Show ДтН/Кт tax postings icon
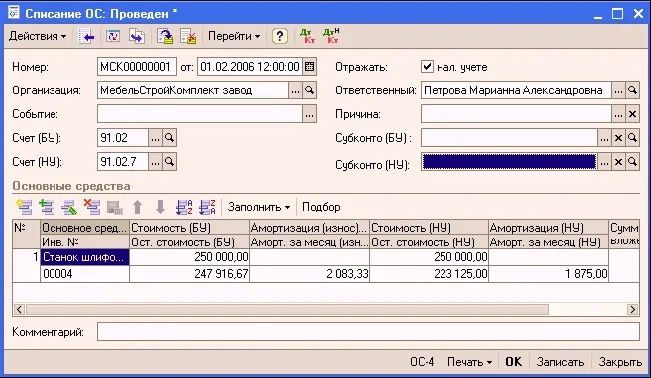The width and height of the screenshot is (651, 378). click(332, 36)
